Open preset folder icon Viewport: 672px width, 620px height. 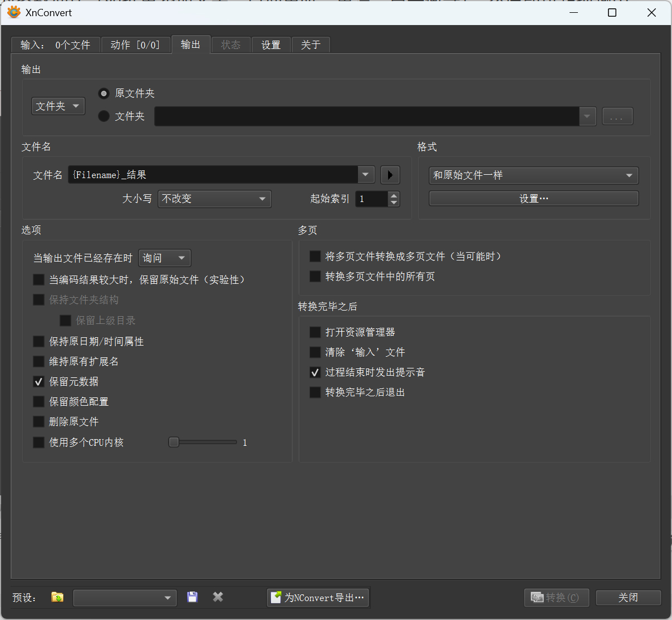[57, 597]
